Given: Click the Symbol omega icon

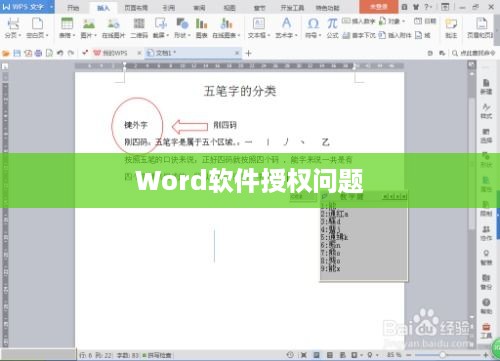Looking at the screenshot, I should (x=313, y=23).
